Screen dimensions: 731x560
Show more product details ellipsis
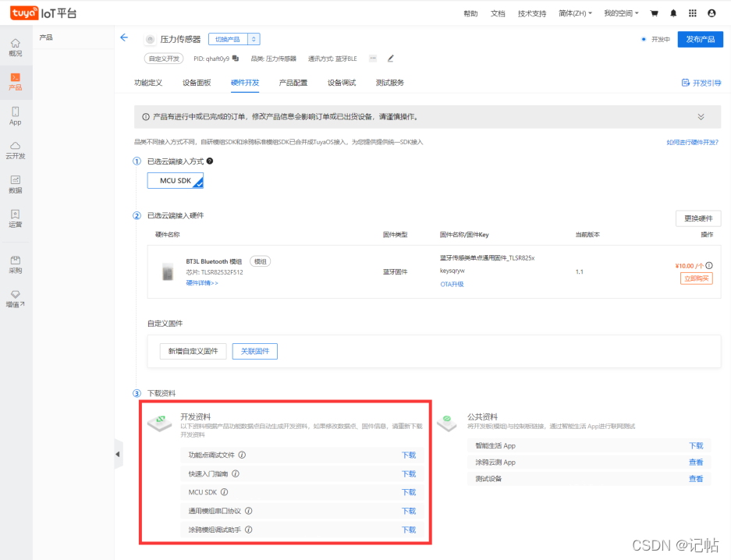click(x=373, y=58)
